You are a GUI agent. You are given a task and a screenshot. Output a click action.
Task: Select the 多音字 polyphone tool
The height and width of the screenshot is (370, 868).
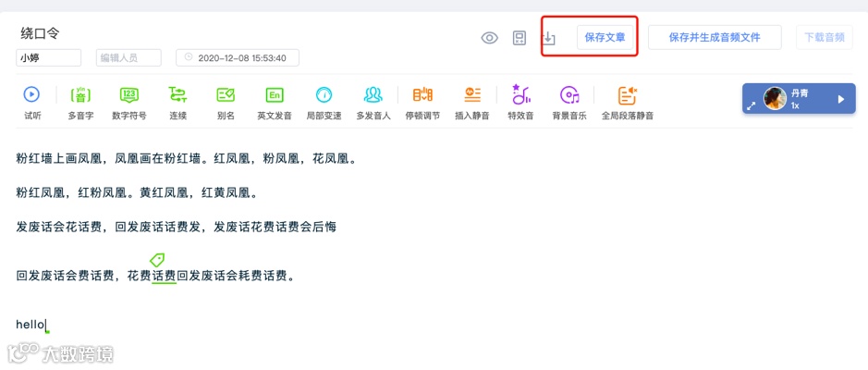pyautogui.click(x=80, y=94)
